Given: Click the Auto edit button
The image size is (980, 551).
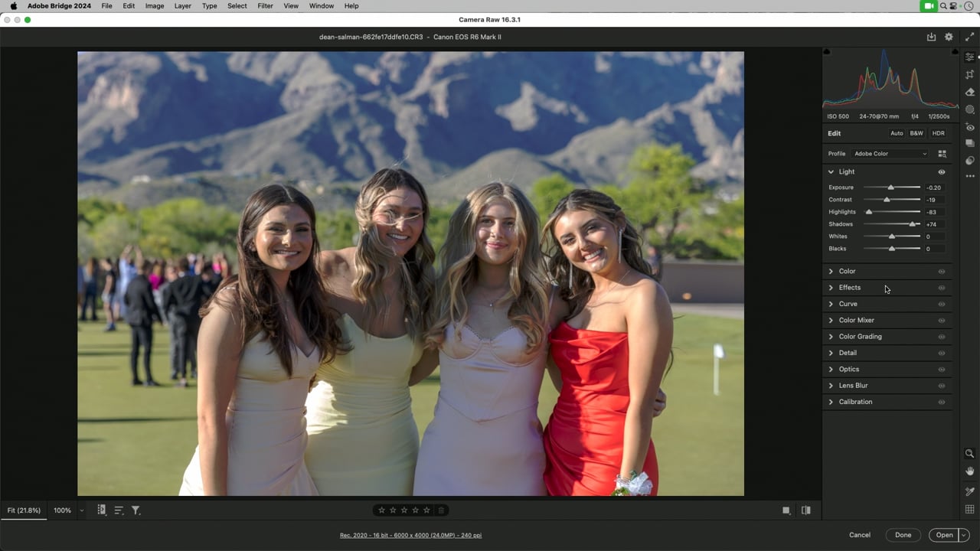Looking at the screenshot, I should [x=897, y=133].
